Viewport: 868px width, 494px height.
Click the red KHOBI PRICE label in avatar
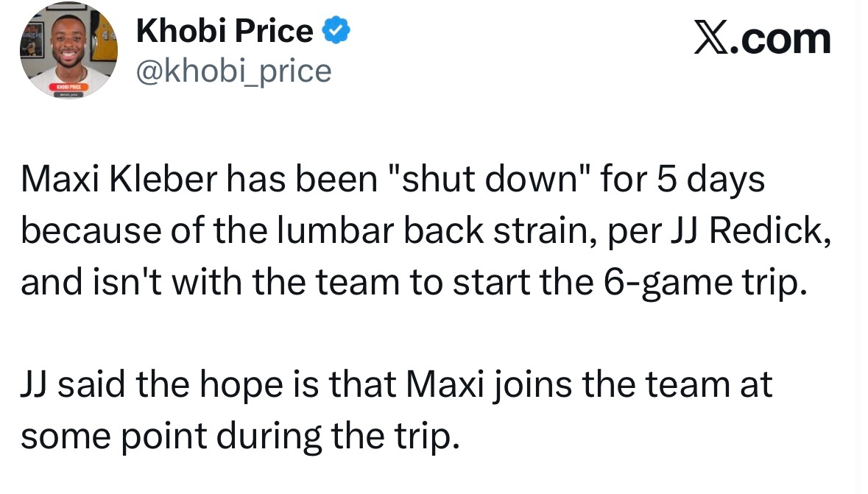tap(67, 86)
